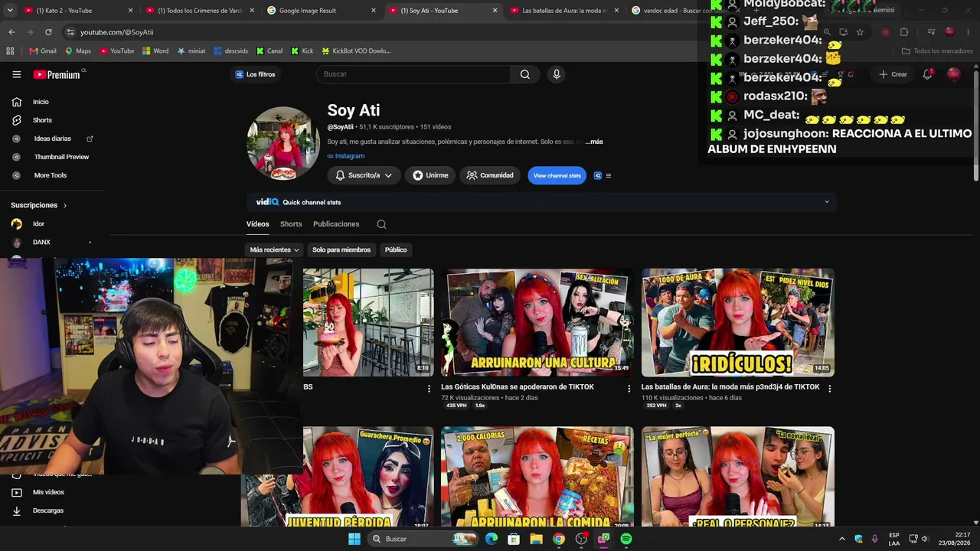Screen dimensions: 980x551
Task: Open the Word bookmark
Action: tap(155, 51)
